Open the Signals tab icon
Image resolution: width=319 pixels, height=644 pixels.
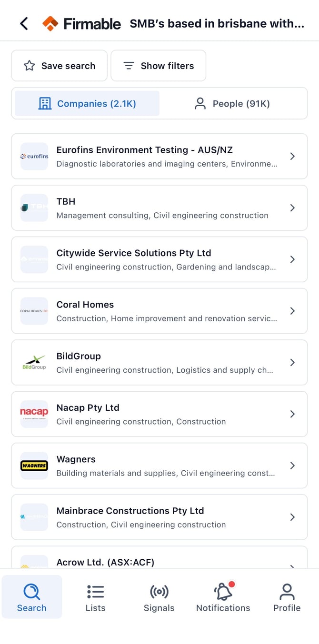(x=159, y=592)
